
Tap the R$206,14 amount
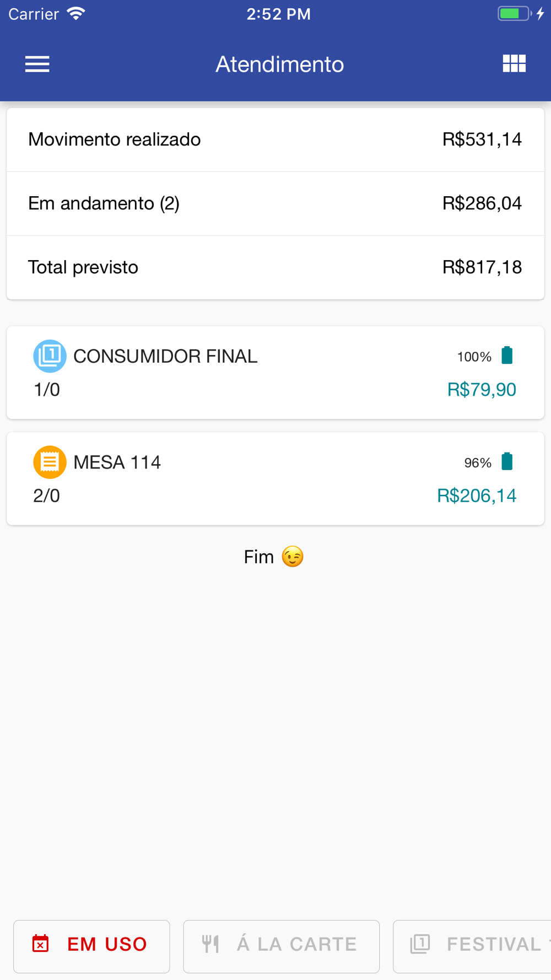[x=477, y=496]
